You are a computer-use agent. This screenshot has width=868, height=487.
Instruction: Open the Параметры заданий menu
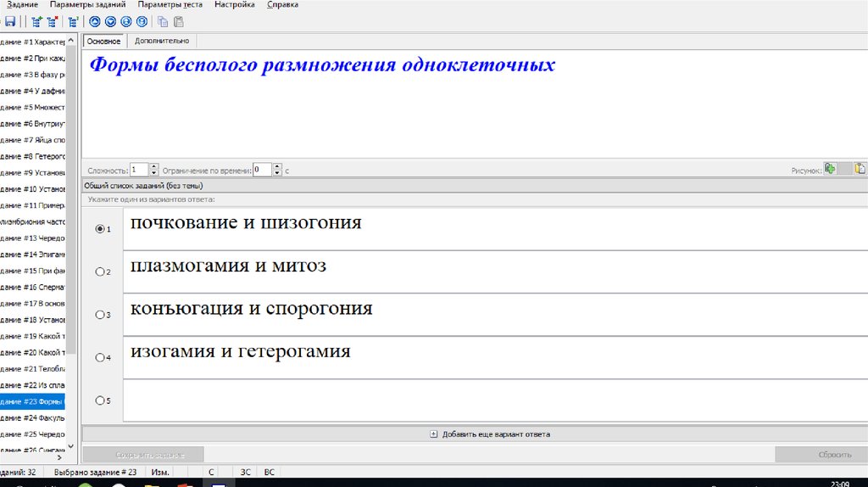pos(88,5)
